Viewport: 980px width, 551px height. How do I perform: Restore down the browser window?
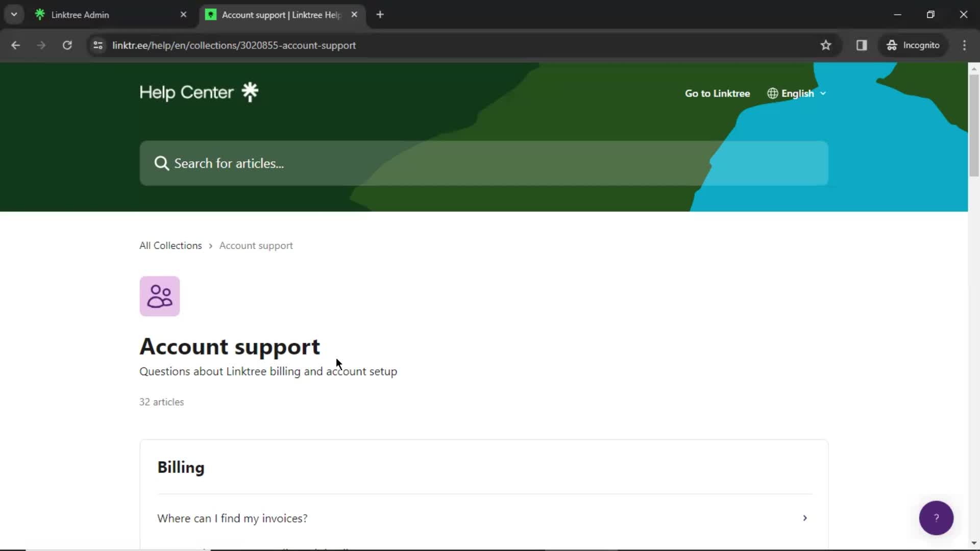point(930,15)
